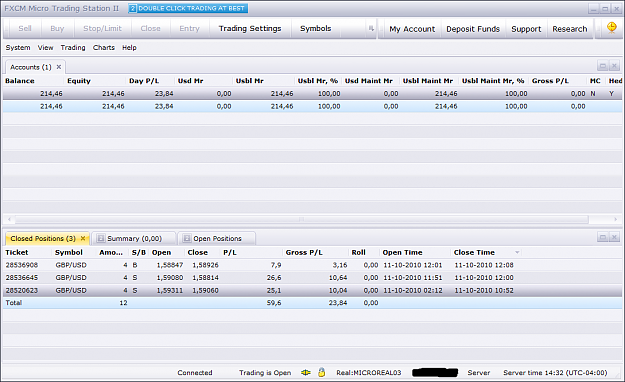
Task: Click the Trading is Open status
Action: coord(265,373)
